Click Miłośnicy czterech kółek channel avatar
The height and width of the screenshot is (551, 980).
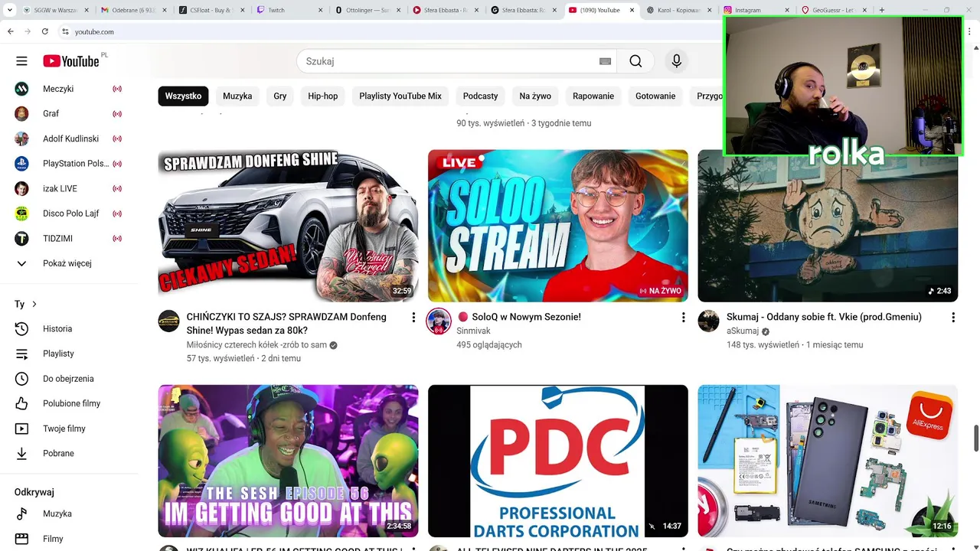[169, 321]
